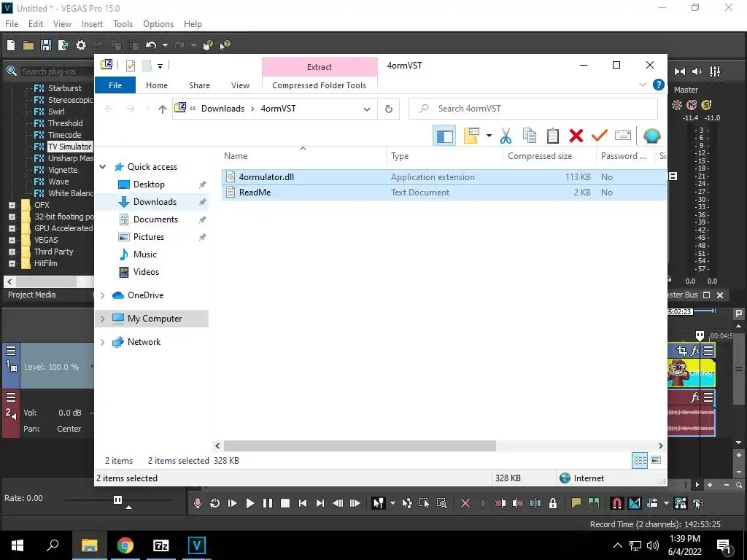Open the new folder options dropdown arrow
Screen dimensions: 747x560
[x=489, y=136]
